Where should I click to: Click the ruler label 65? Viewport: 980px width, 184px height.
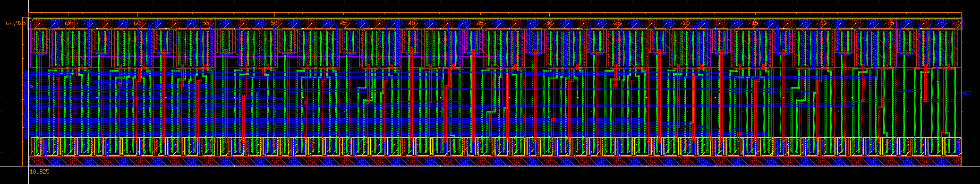pos(68,23)
